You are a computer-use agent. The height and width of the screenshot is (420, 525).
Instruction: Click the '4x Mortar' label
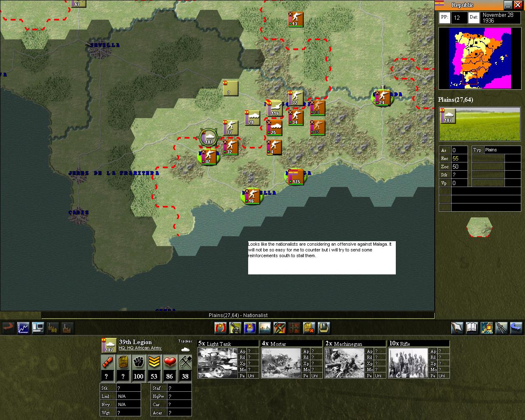click(274, 344)
